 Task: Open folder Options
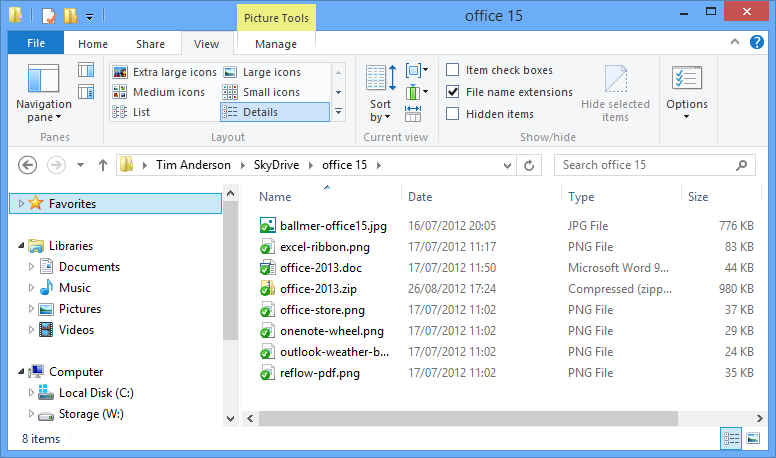tap(687, 93)
